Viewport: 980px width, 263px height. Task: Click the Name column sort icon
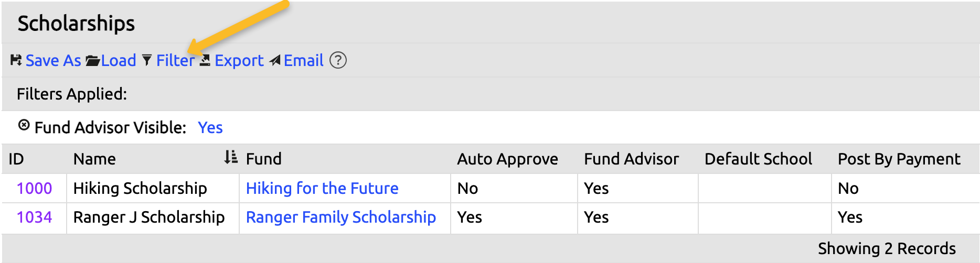[x=230, y=157]
